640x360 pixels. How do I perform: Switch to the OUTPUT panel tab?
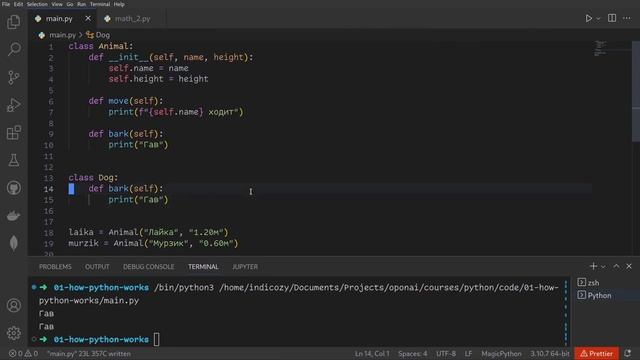97,267
